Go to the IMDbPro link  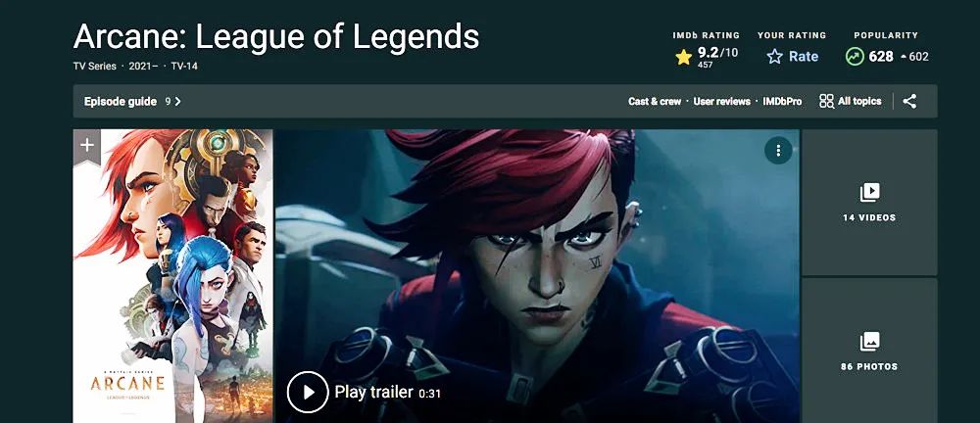pos(782,101)
